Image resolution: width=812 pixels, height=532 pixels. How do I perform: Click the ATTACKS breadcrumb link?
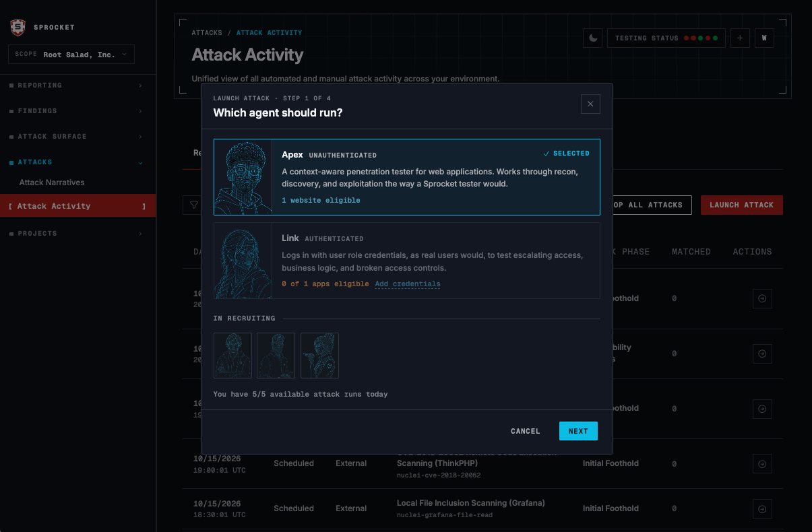pos(207,33)
